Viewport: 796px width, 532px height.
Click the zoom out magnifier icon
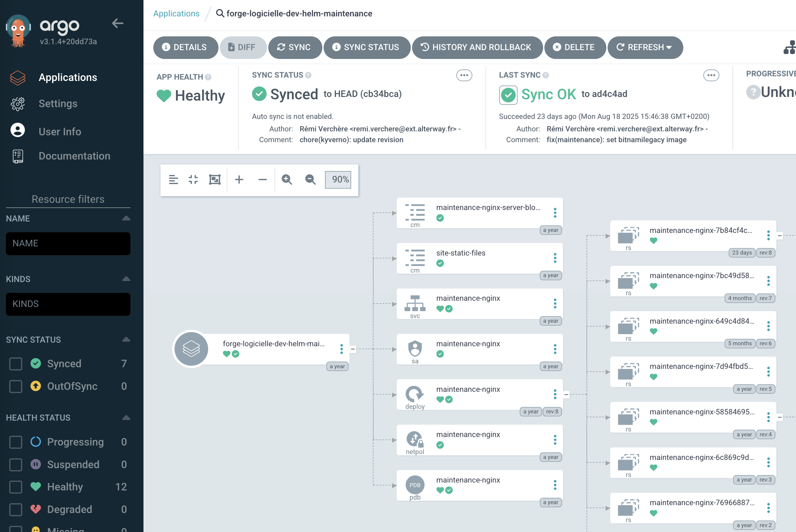310,180
